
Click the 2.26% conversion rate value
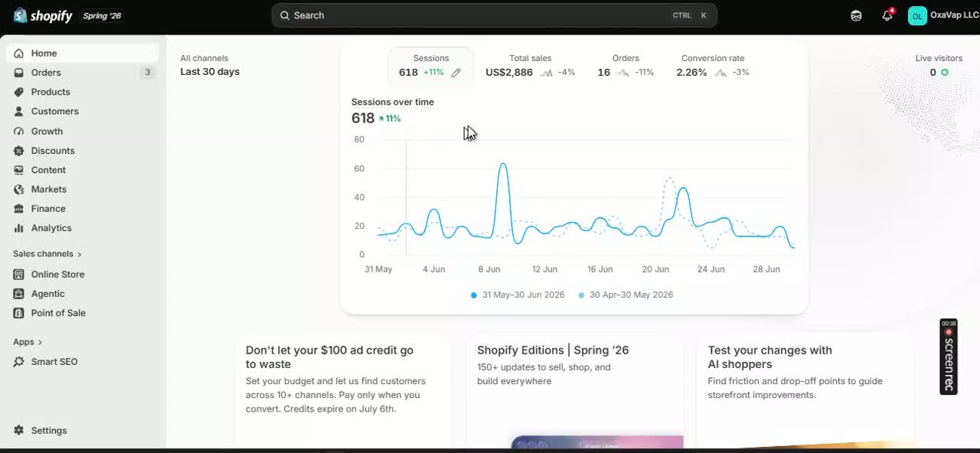(691, 73)
